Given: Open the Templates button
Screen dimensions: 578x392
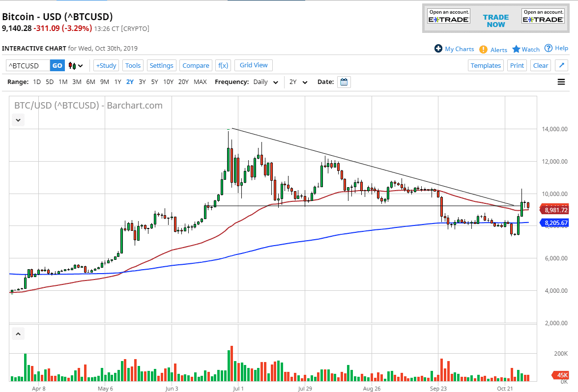Looking at the screenshot, I should [486, 65].
